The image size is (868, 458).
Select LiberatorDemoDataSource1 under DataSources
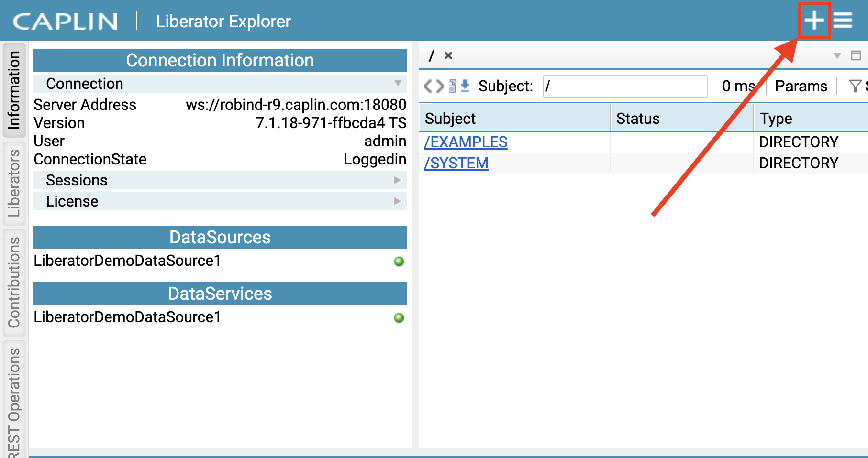click(x=127, y=261)
